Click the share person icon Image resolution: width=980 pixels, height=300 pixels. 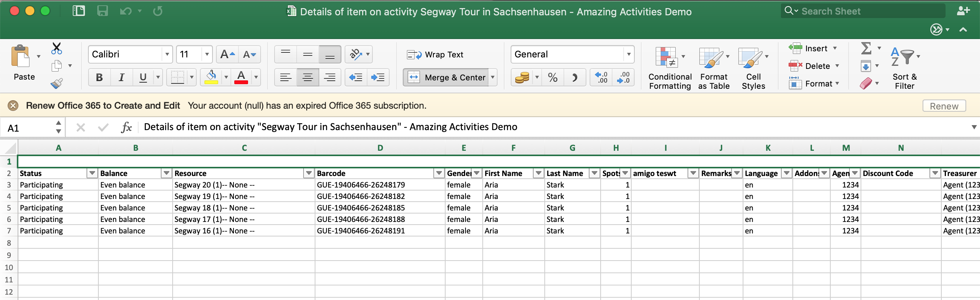tap(963, 11)
